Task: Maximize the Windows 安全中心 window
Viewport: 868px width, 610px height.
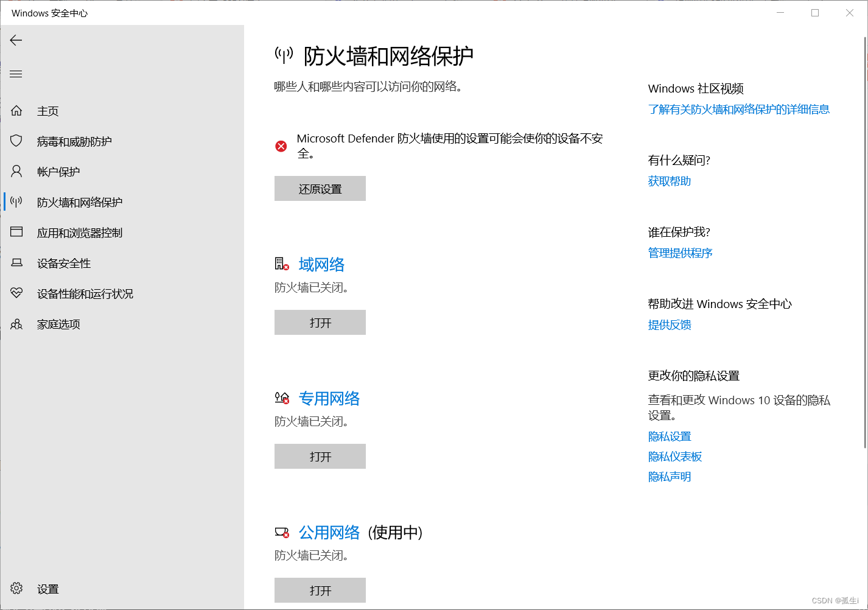Action: 815,13
